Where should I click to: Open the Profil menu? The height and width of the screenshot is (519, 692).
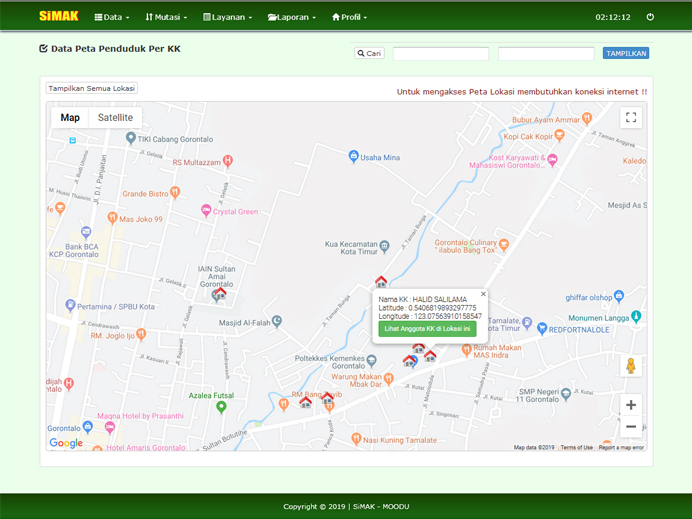click(x=349, y=17)
